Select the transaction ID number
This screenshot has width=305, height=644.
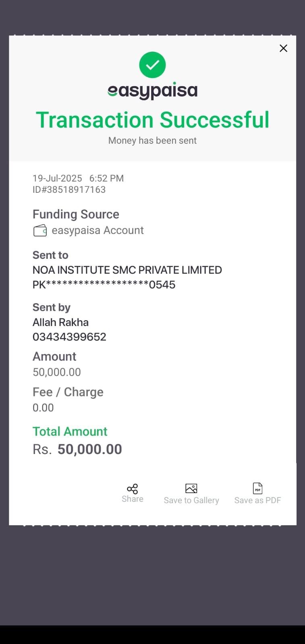(x=69, y=190)
